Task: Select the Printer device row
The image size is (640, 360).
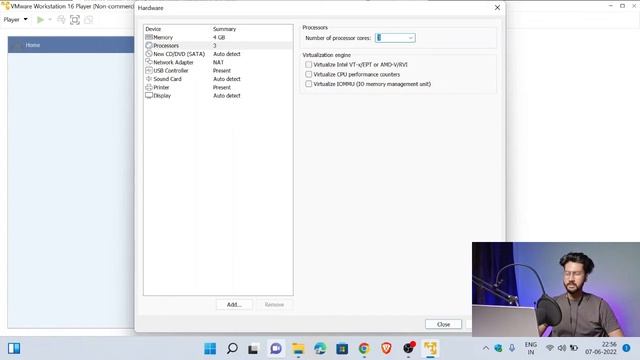Action: [x=218, y=87]
